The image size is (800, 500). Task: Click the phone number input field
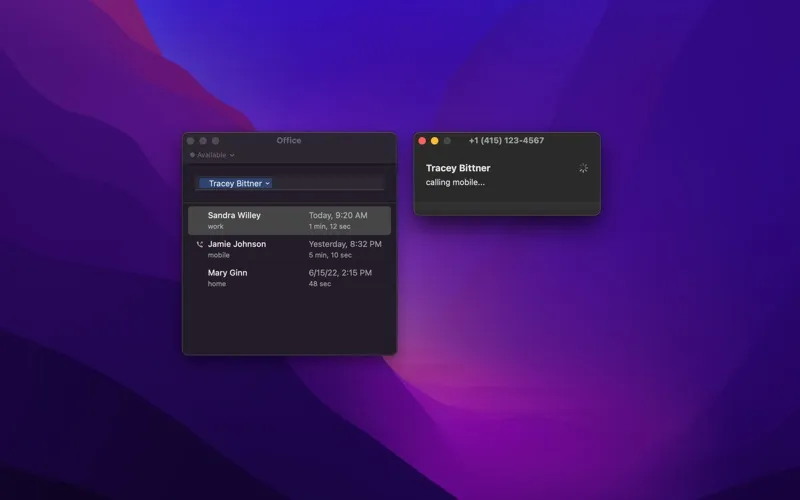point(289,183)
